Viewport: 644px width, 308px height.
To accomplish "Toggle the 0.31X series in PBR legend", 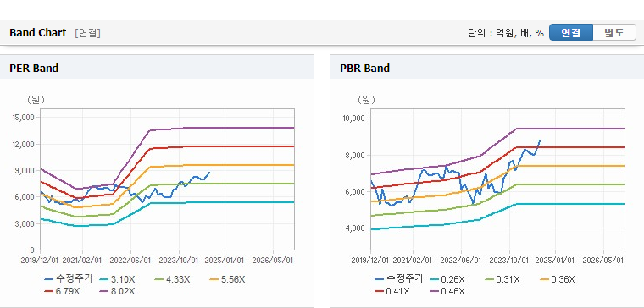I will 502,279.
